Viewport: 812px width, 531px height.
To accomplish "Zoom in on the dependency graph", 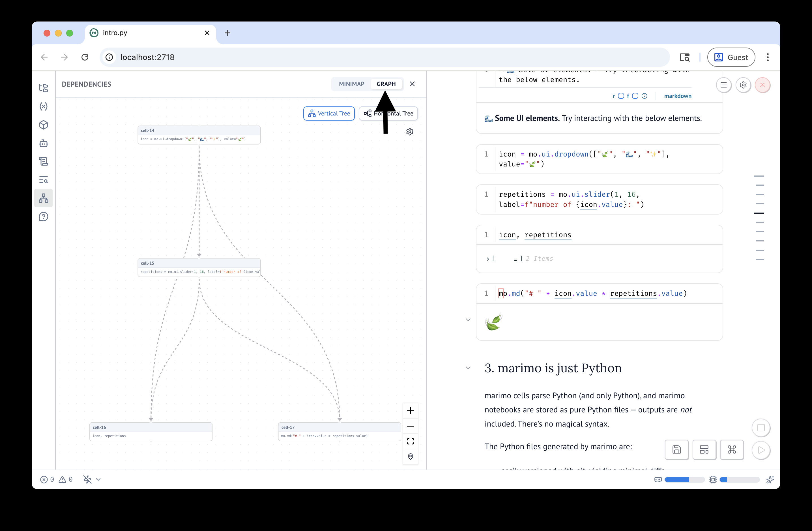I will (x=411, y=410).
